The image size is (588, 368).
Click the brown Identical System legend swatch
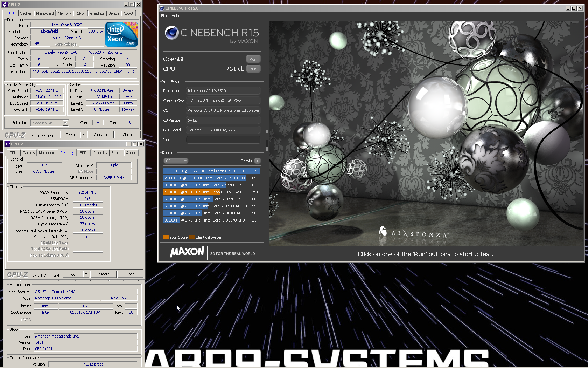(x=192, y=237)
